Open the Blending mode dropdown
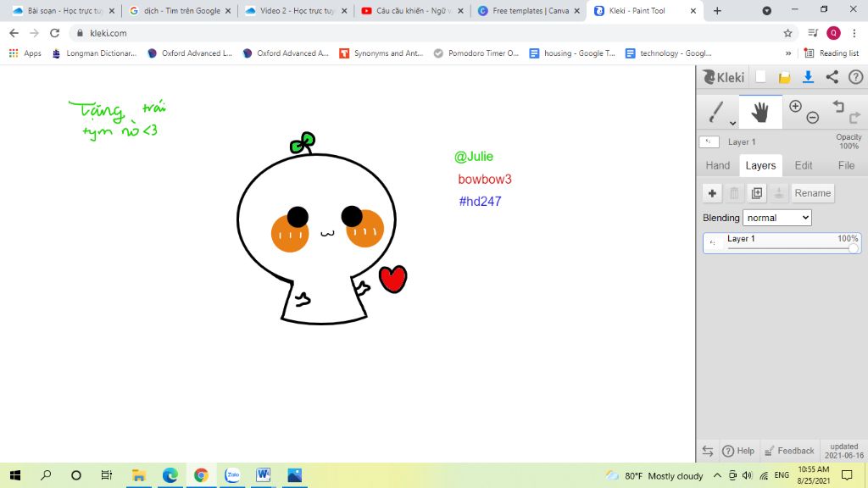868x488 pixels. point(777,218)
